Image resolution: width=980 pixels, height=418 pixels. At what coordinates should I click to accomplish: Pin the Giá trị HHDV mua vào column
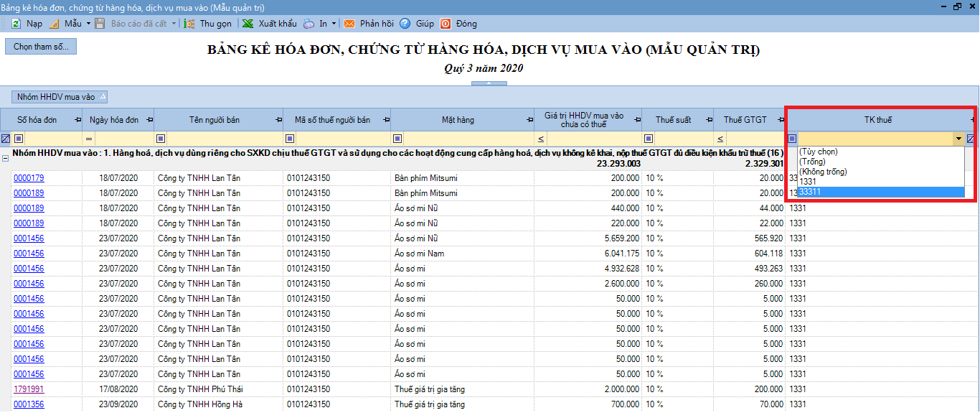(x=636, y=120)
